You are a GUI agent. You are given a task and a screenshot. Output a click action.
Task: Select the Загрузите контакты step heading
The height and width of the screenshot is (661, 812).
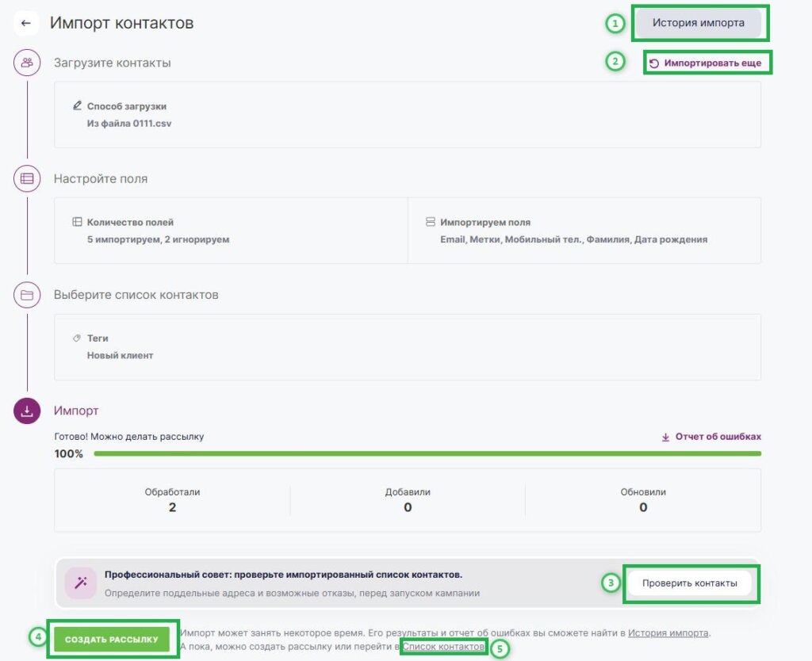(112, 63)
